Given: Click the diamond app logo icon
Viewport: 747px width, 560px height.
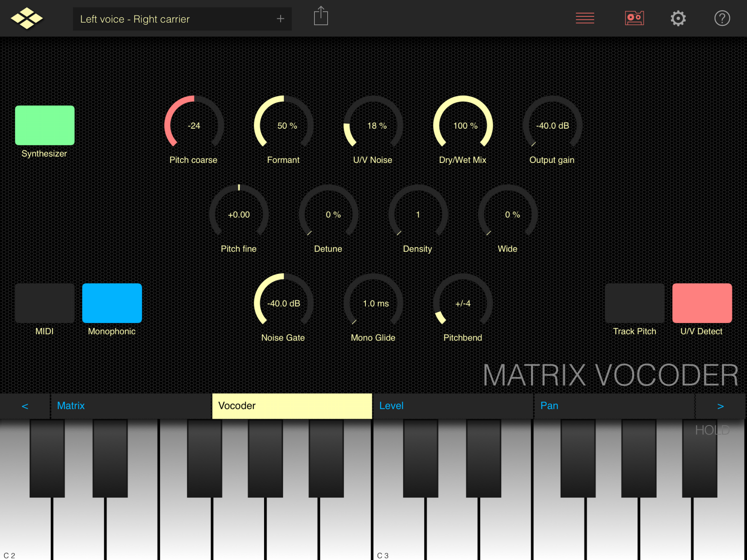Looking at the screenshot, I should pos(27,18).
